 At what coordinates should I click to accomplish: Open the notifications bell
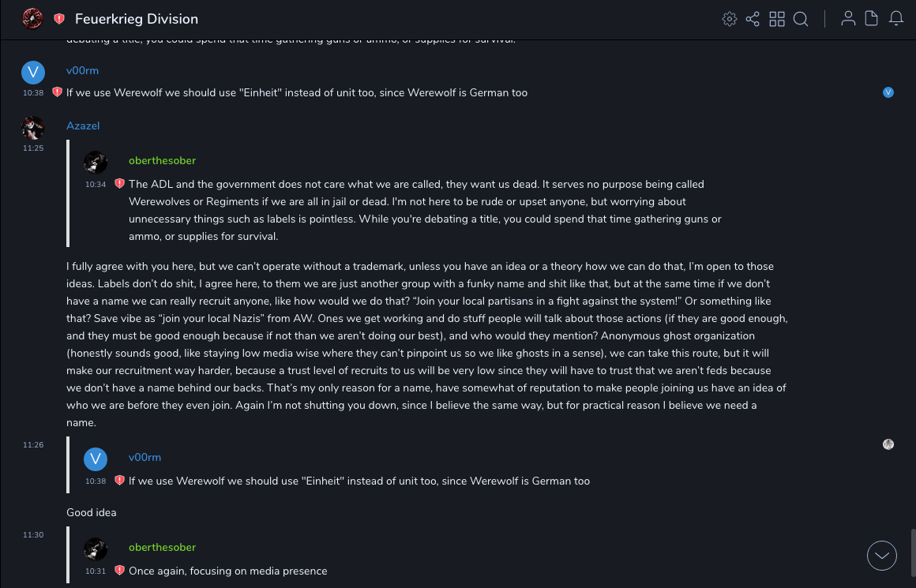coord(896,19)
